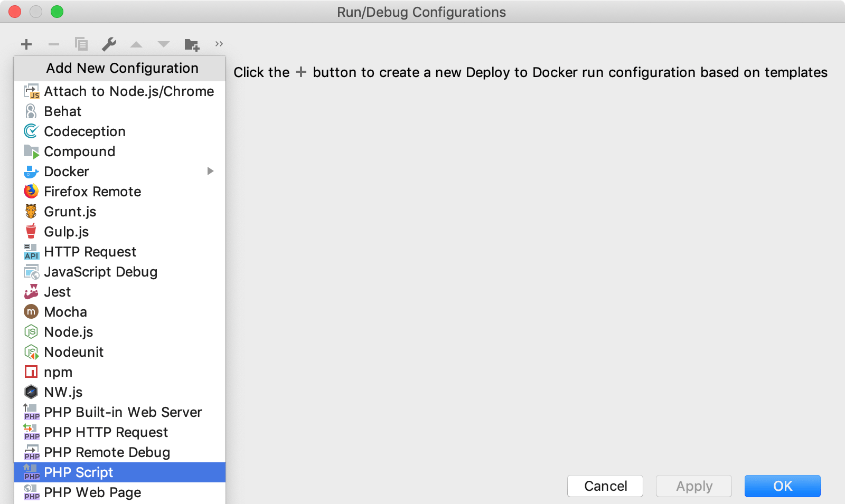Expand the Docker configuration submenu
This screenshot has height=504, width=845.
pos(210,171)
